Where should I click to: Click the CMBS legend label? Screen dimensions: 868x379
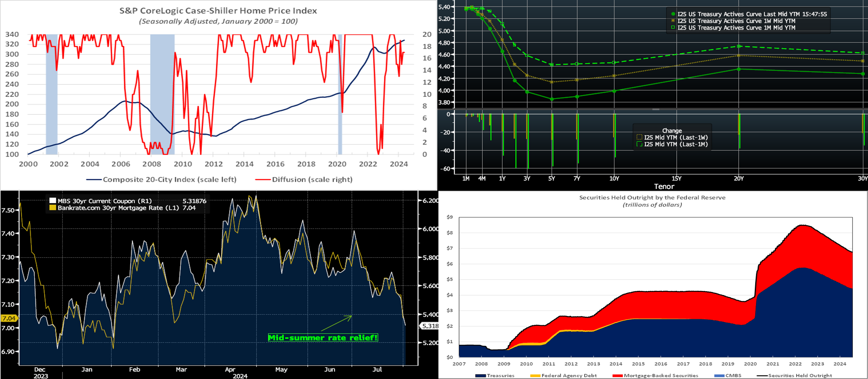click(x=733, y=375)
